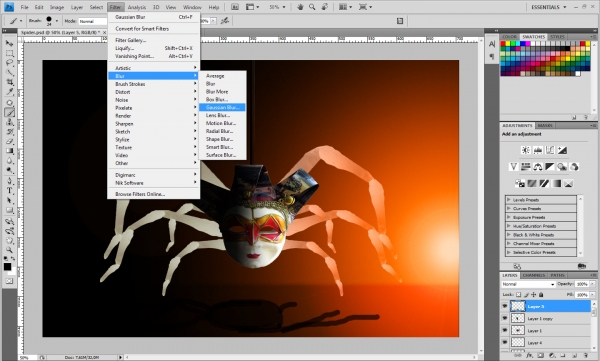
Task: Select the Zoom tool in the toolbox
Action: (x=10, y=250)
